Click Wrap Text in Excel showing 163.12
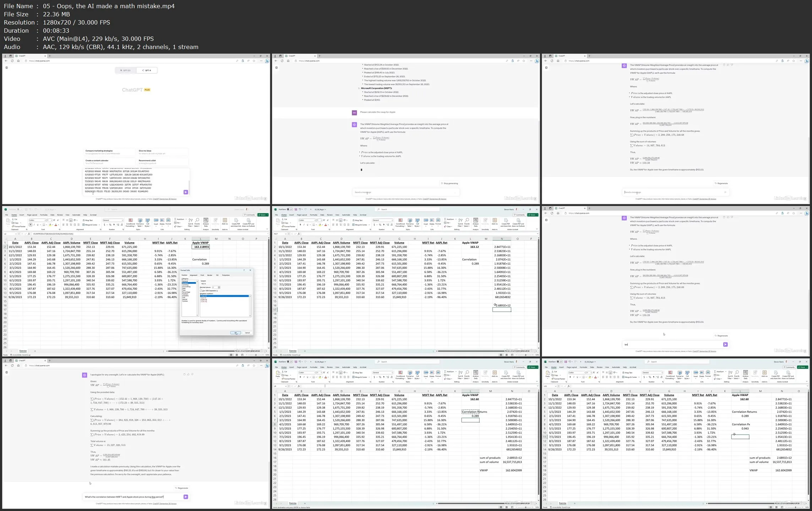 click(x=358, y=220)
